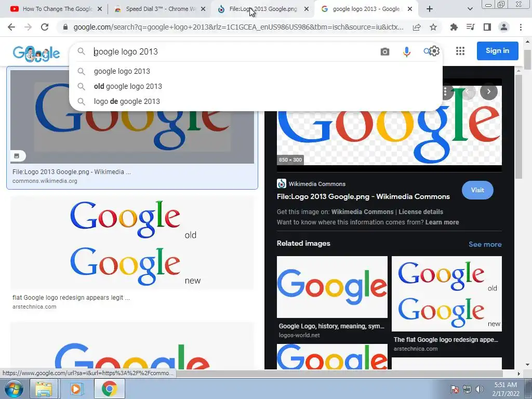
Task: Click the Sign in button
Action: (497, 50)
